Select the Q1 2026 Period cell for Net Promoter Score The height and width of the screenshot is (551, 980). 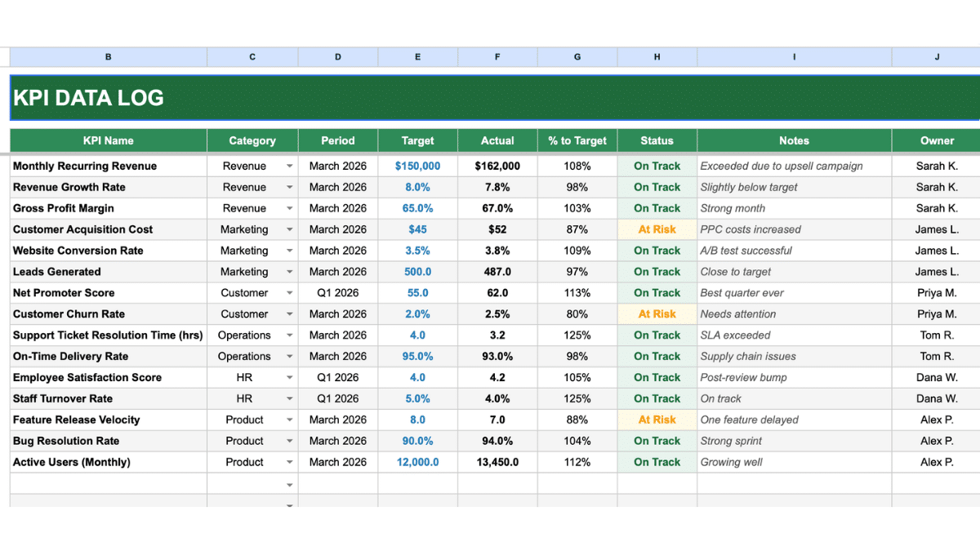point(337,292)
